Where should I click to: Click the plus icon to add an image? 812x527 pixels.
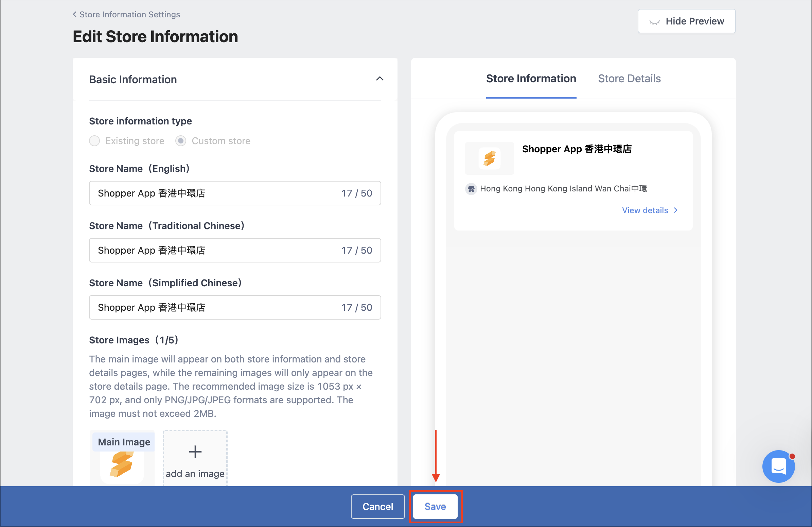[195, 452]
